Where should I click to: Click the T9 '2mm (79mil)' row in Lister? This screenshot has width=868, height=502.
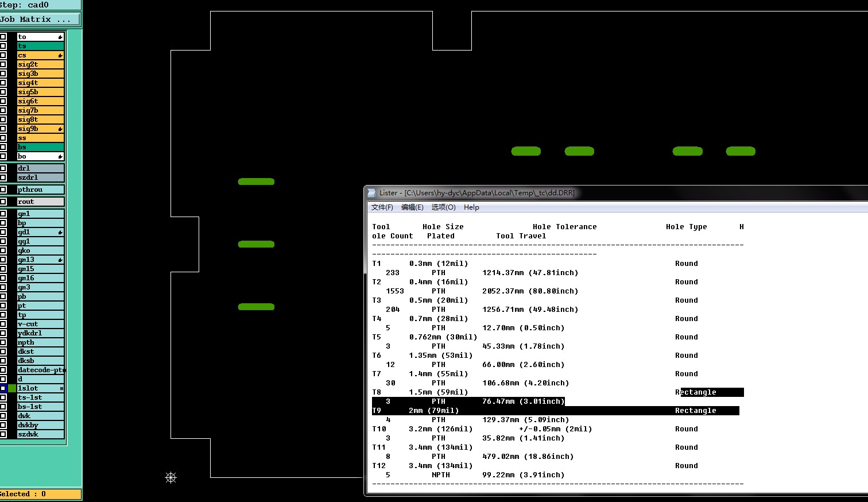(x=555, y=411)
